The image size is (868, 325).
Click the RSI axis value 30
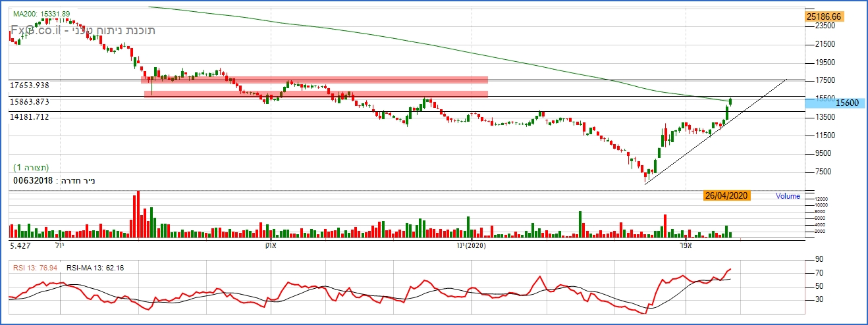[819, 299]
